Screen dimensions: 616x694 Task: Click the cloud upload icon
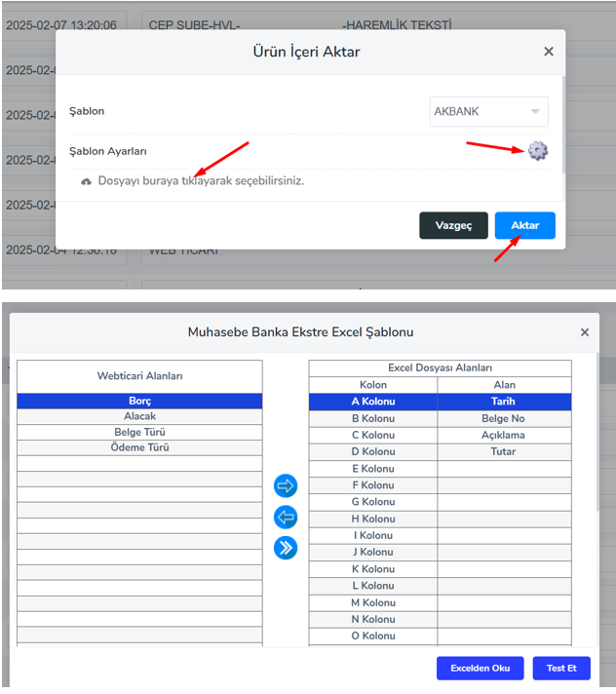click(x=87, y=181)
